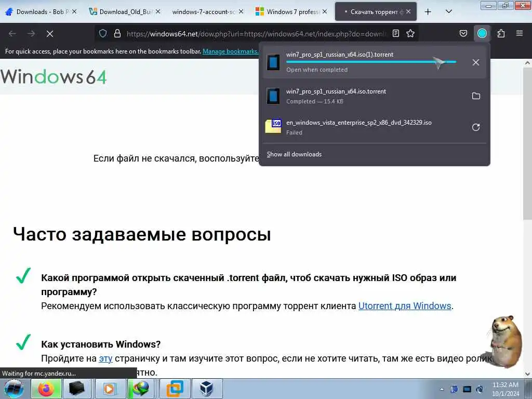The image size is (532, 399).
Task: Retry failed Vista enterprise ISO download
Action: [x=476, y=127]
